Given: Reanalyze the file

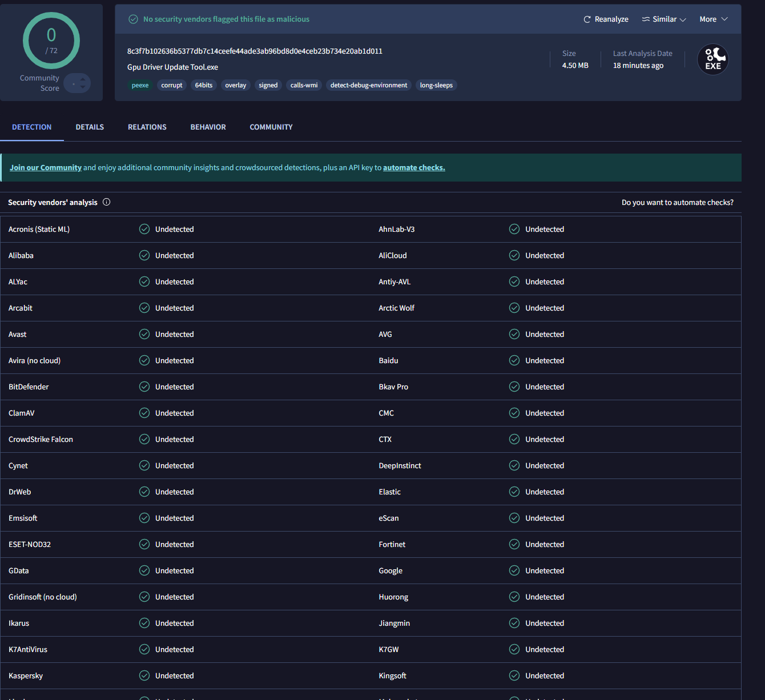Looking at the screenshot, I should (606, 19).
